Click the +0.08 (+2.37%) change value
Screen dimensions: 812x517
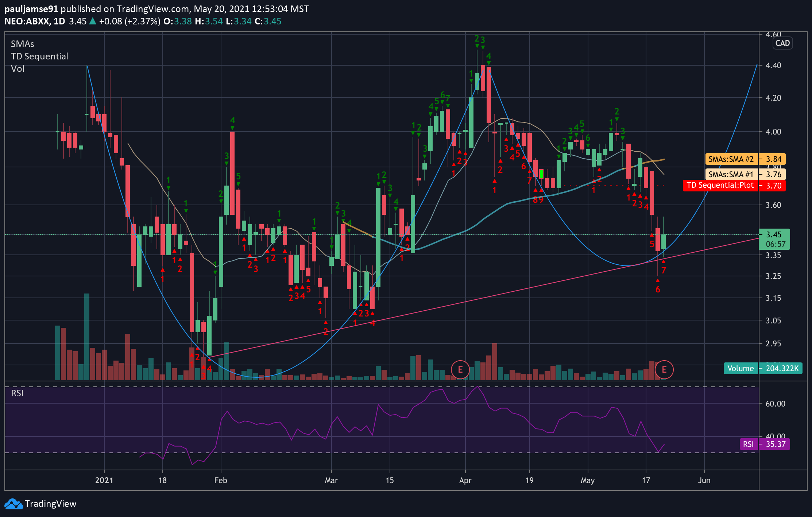click(129, 21)
